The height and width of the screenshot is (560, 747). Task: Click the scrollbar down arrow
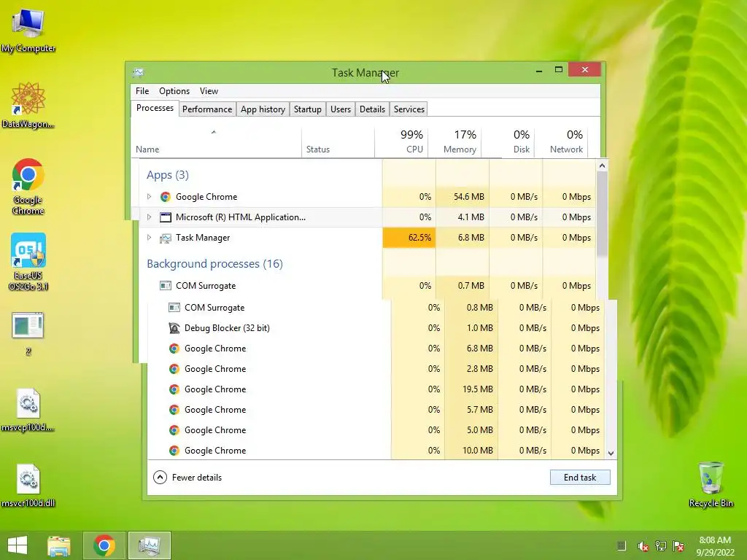pos(611,454)
